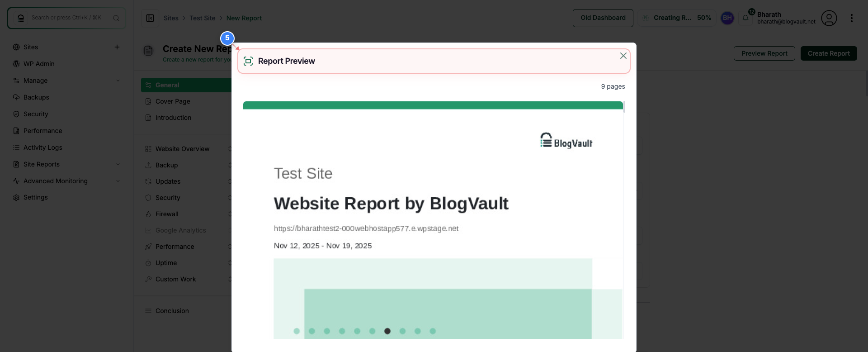Click the Updates refresh icon

pos(148,181)
